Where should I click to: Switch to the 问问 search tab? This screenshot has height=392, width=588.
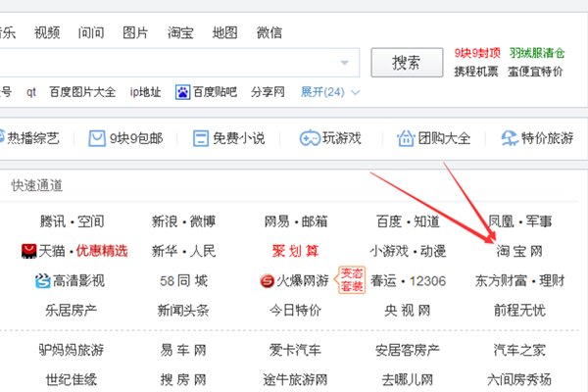click(91, 32)
